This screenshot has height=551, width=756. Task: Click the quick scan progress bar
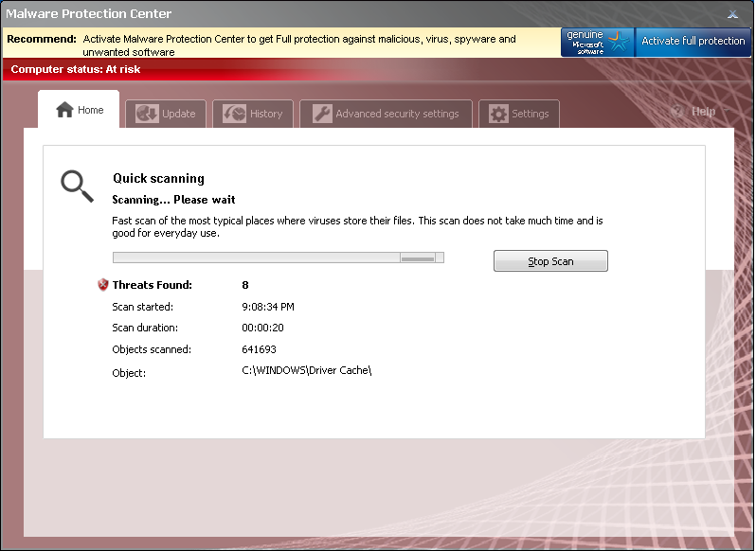coord(279,258)
